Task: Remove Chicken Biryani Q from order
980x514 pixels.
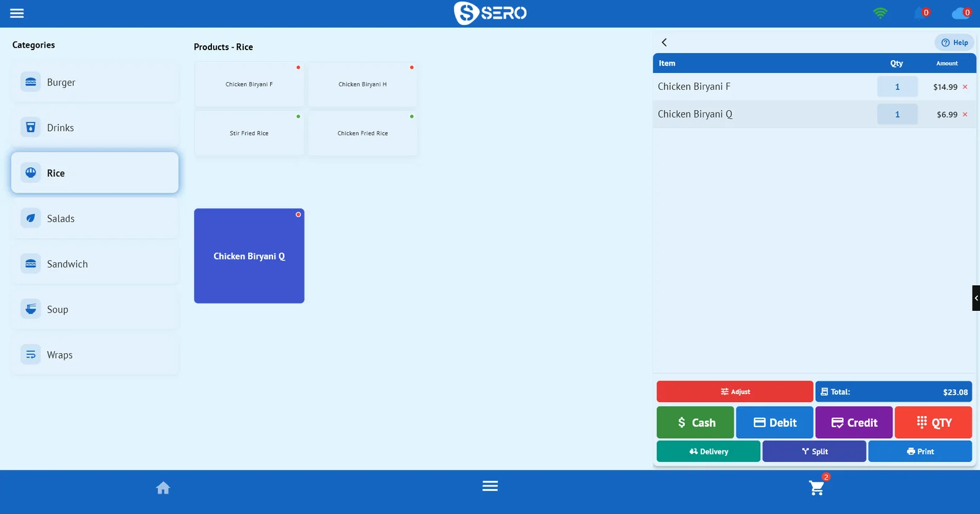Action: 965,114
